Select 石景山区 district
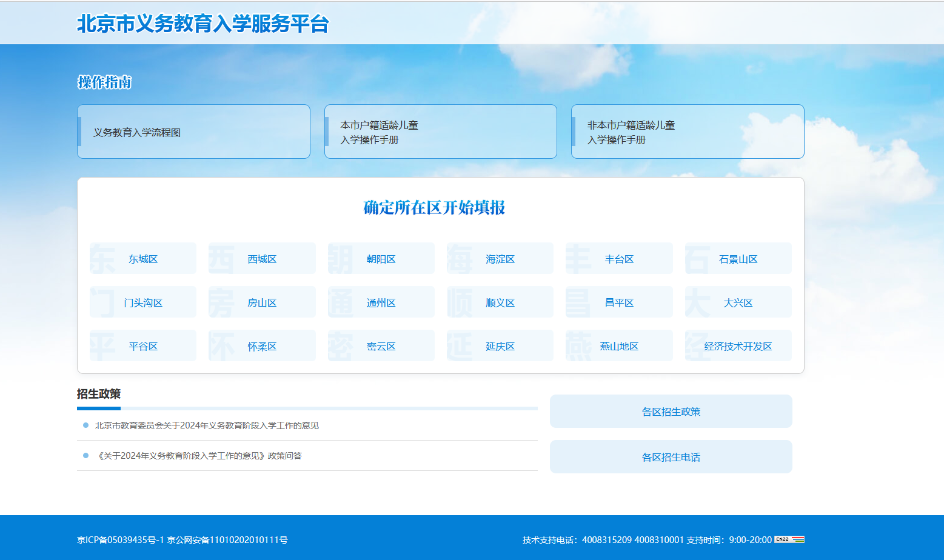This screenshot has width=944, height=560. [738, 259]
